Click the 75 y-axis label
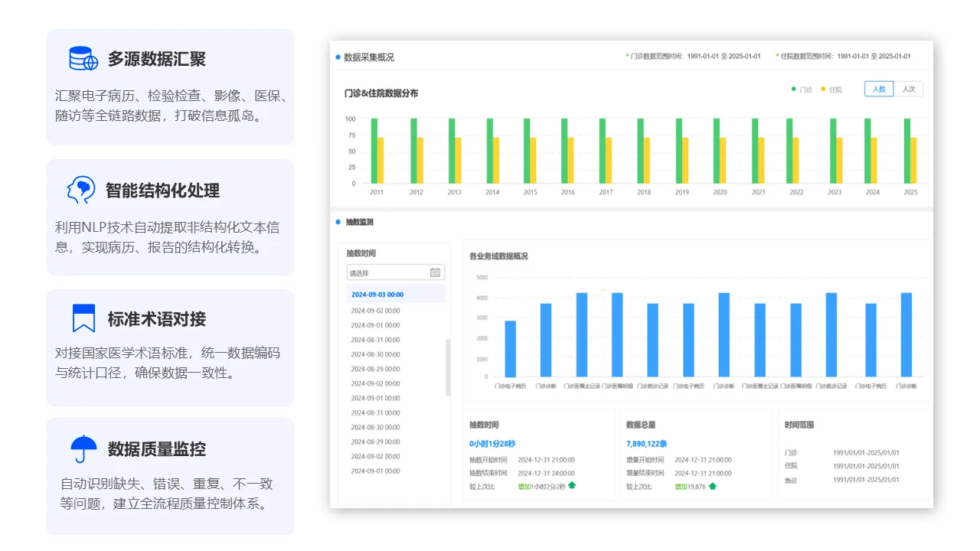980x551 pixels. 351,135
